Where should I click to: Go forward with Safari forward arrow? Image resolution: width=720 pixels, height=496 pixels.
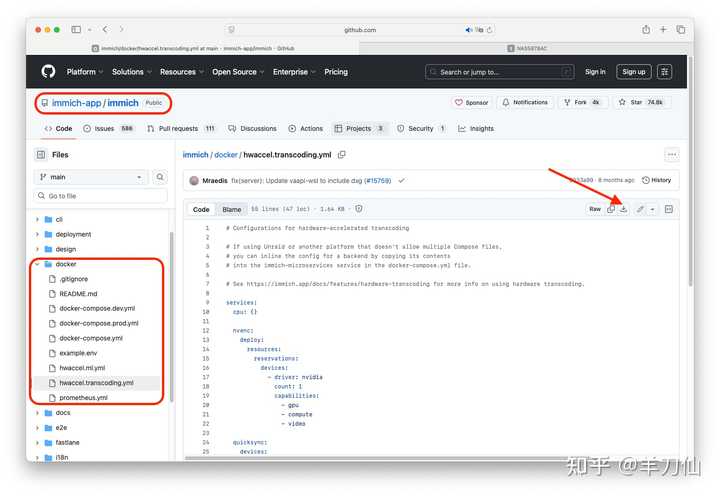121,29
